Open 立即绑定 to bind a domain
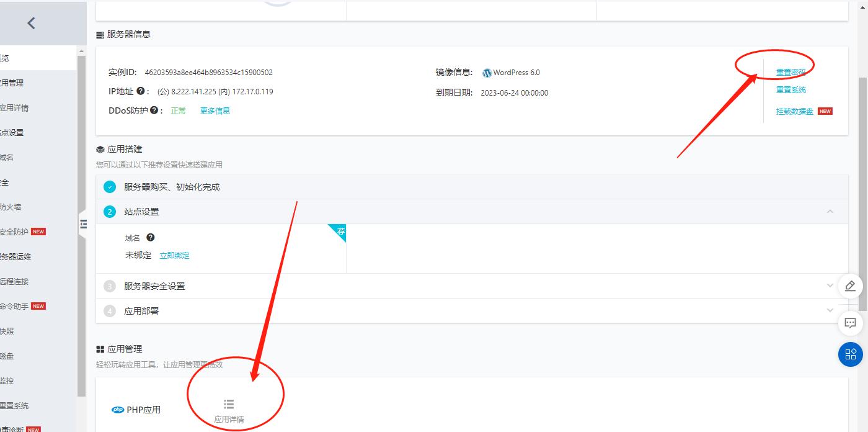The image size is (868, 432). click(175, 255)
